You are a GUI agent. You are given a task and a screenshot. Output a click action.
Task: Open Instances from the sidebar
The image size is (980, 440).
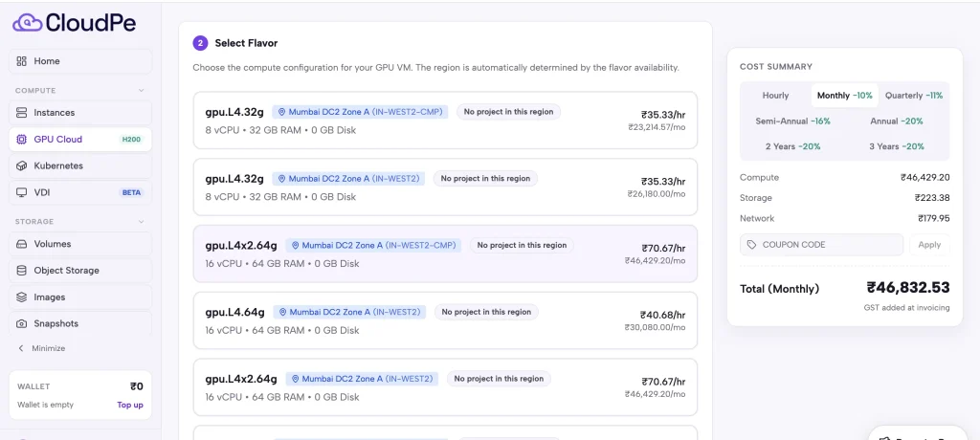point(80,113)
